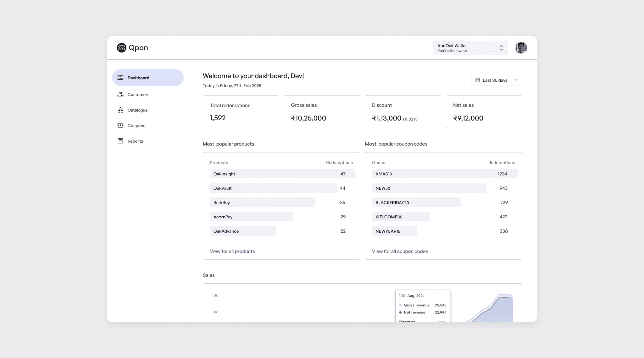Image resolution: width=644 pixels, height=358 pixels.
Task: Click the Gross revenue legend dot
Action: coord(400,305)
